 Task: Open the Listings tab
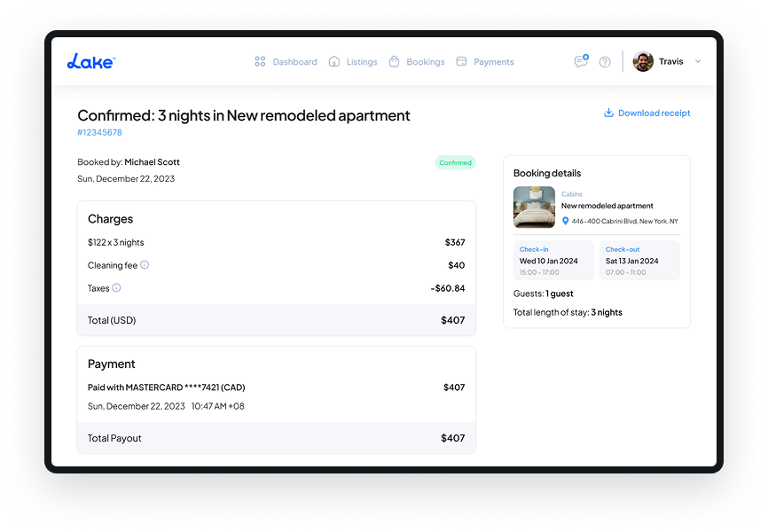point(353,62)
